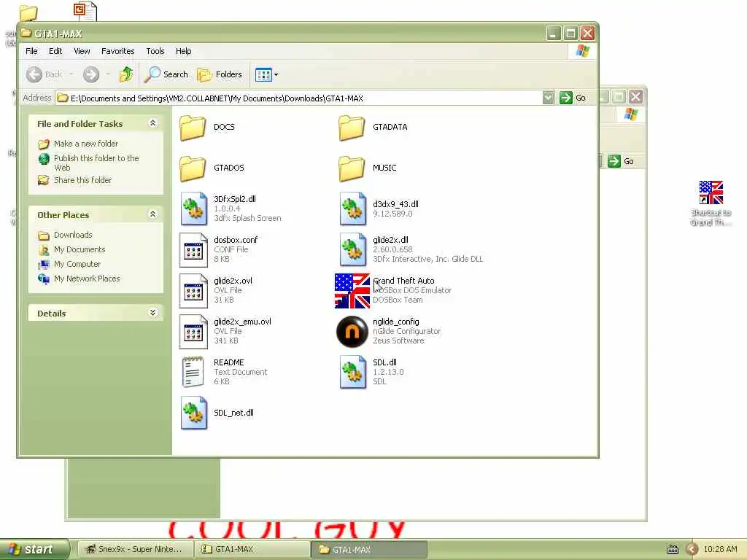
Task: Click the address bar path field
Action: pos(299,98)
